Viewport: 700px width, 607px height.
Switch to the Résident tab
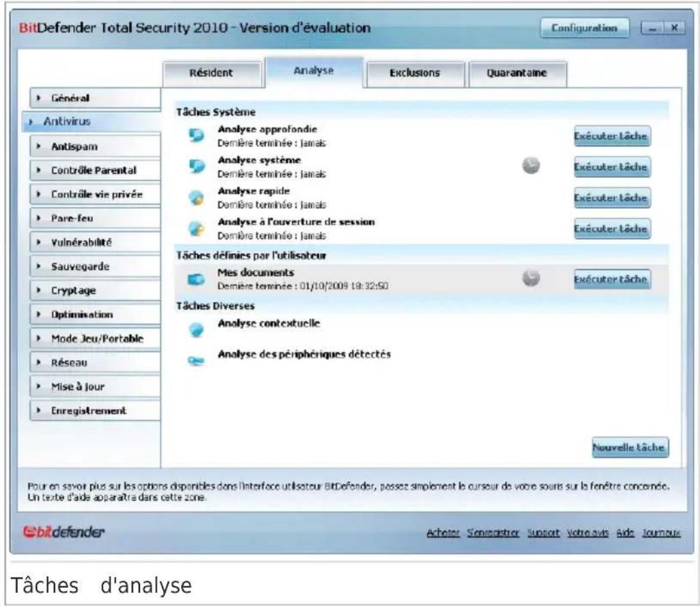(212, 73)
